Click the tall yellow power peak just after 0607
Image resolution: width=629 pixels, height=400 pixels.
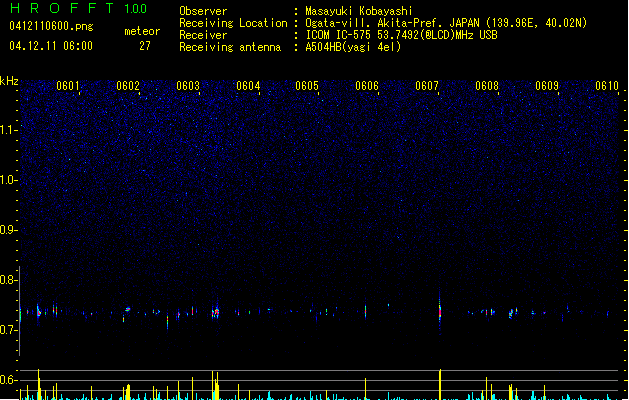(440, 384)
